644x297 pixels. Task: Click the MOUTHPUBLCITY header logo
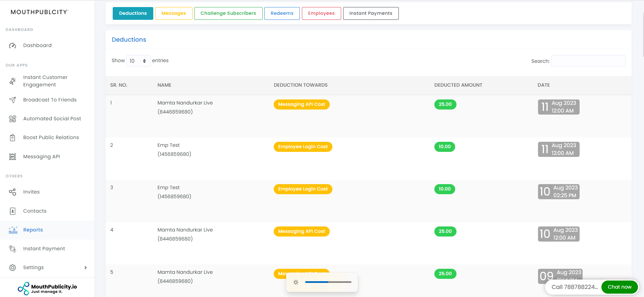[39, 12]
